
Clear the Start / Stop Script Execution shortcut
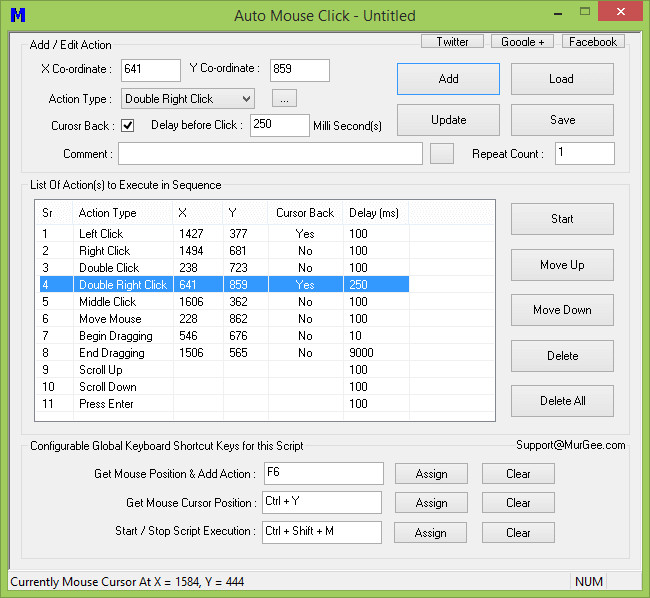[x=517, y=532]
